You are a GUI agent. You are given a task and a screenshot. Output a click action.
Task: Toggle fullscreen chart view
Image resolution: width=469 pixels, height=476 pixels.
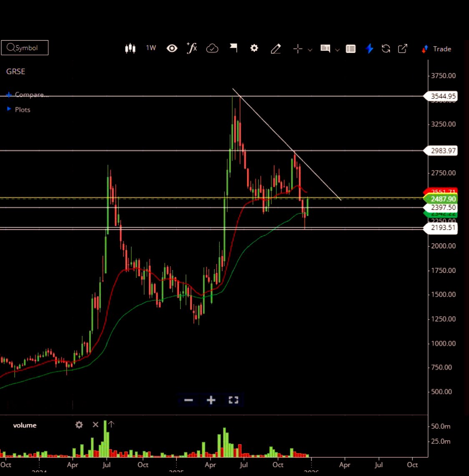click(233, 400)
